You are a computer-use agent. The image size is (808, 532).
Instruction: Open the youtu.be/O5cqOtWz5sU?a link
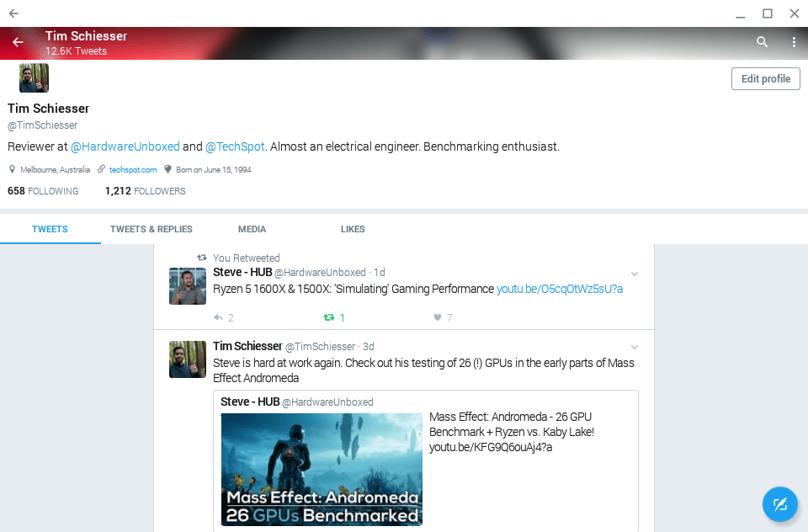[560, 289]
